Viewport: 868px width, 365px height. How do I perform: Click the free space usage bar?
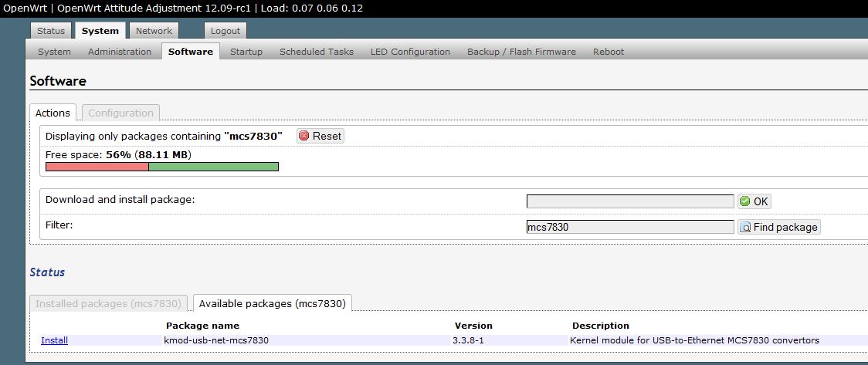tap(161, 167)
